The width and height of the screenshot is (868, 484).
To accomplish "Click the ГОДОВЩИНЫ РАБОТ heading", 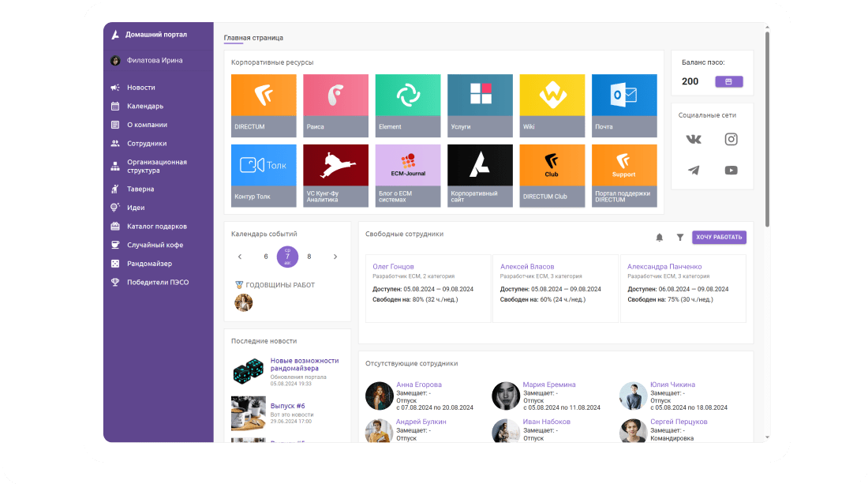I will (280, 285).
